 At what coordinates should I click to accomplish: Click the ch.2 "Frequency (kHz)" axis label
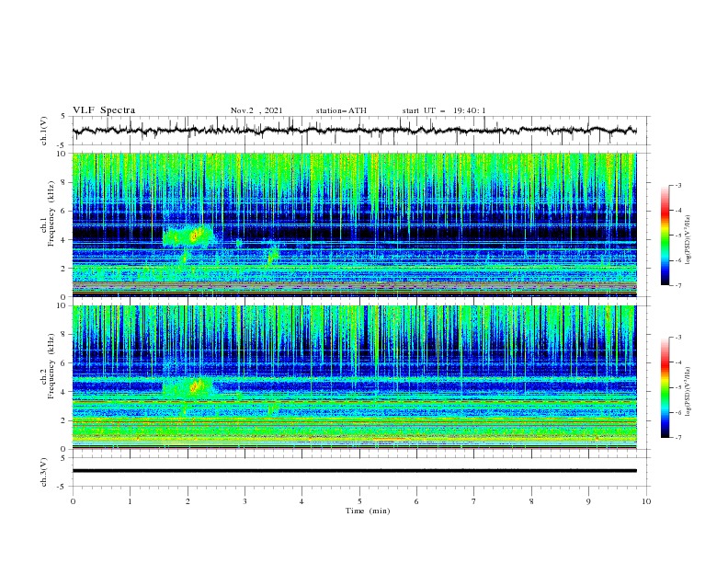51,365
